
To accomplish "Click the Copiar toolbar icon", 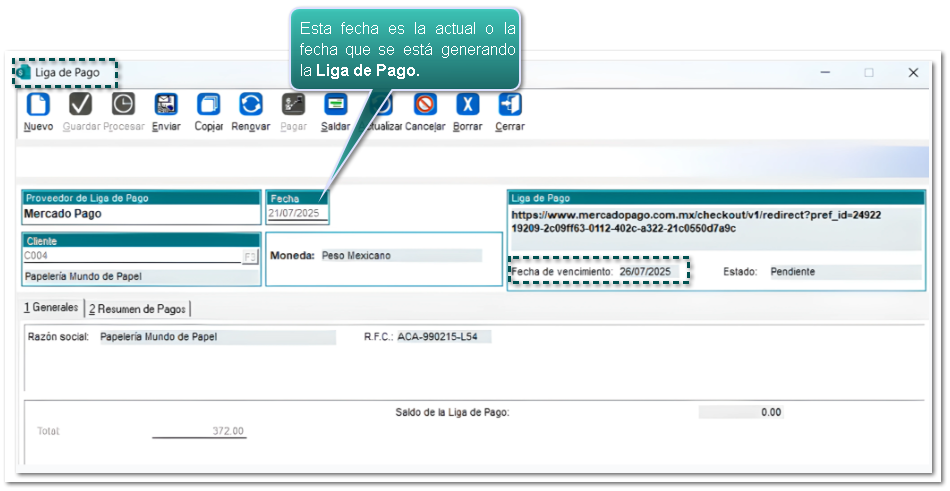I will tap(208, 104).
